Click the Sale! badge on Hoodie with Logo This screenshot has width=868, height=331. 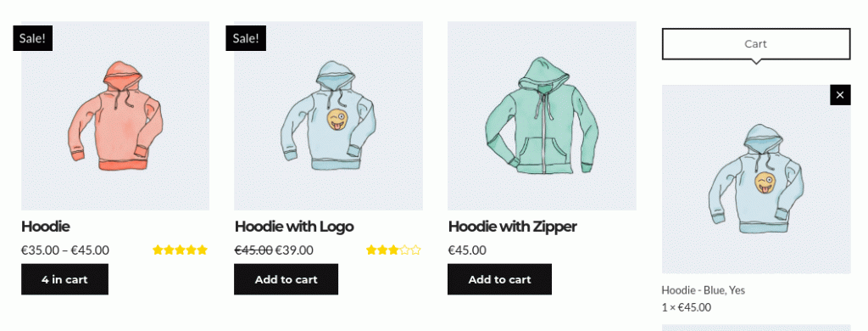click(246, 38)
